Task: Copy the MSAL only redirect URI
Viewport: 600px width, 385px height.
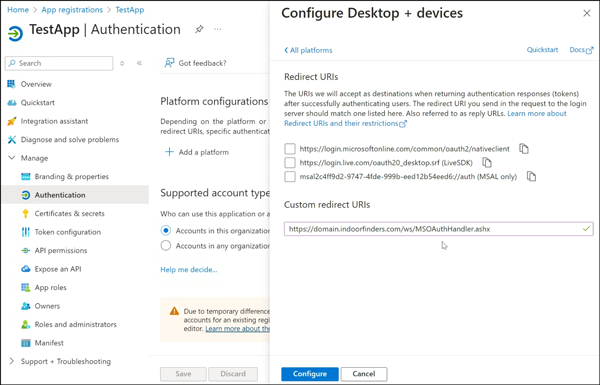Action: (x=531, y=176)
